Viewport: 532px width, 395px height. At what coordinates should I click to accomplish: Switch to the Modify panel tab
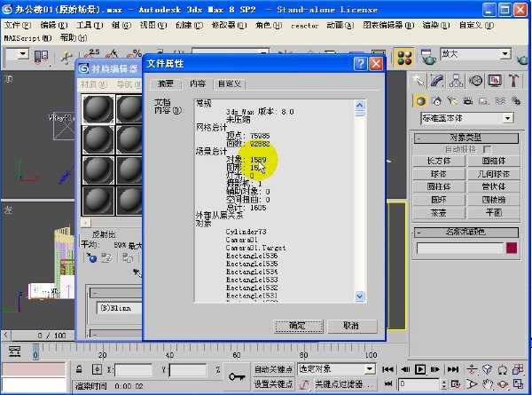437,81
